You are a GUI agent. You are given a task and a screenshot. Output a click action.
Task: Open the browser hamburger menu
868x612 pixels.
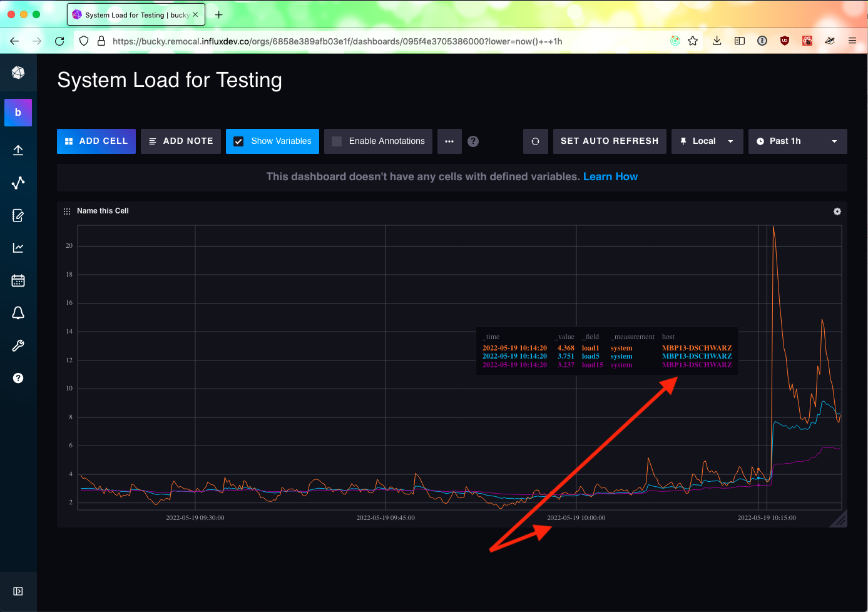click(x=852, y=41)
